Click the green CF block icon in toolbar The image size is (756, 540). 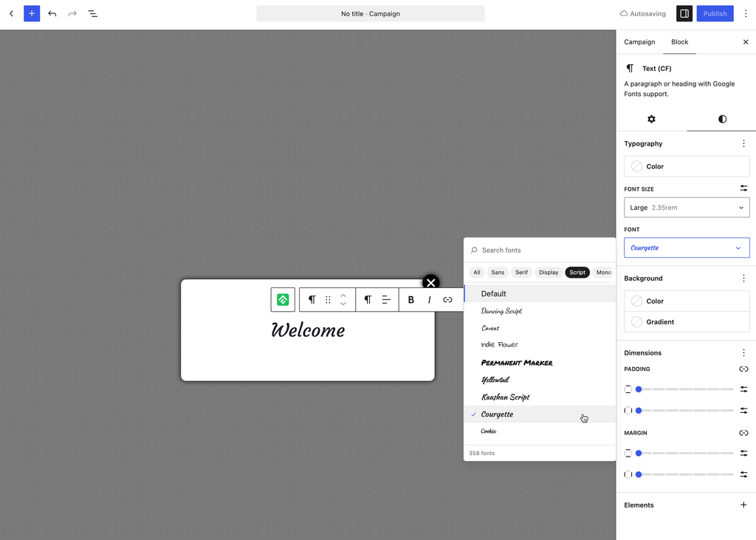283,300
